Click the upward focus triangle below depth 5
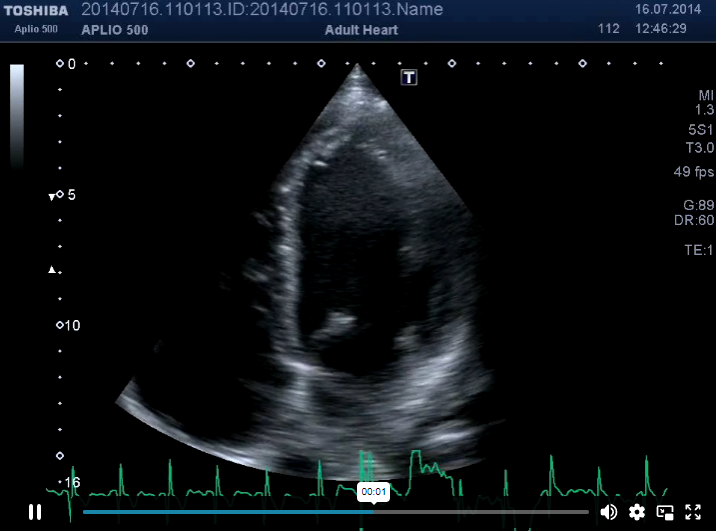 52,270
